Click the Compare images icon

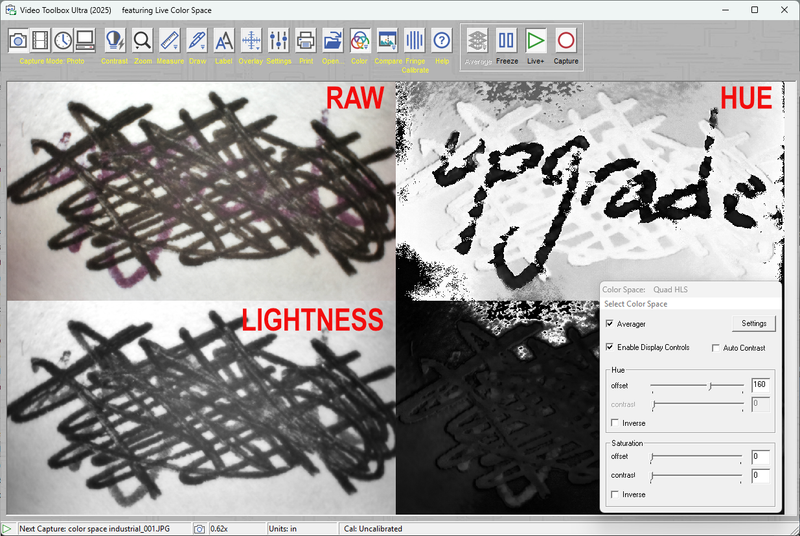(x=388, y=41)
